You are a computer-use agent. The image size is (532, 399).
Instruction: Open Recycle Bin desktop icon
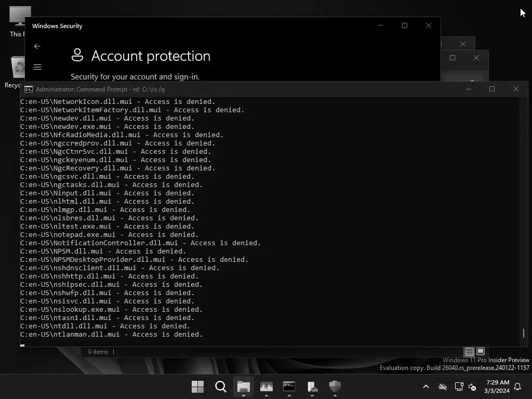point(14,72)
